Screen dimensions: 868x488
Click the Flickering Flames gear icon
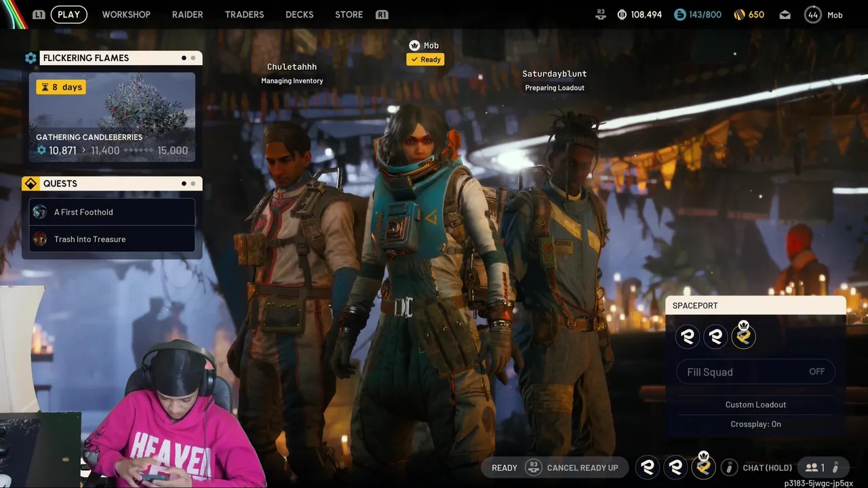tap(31, 58)
